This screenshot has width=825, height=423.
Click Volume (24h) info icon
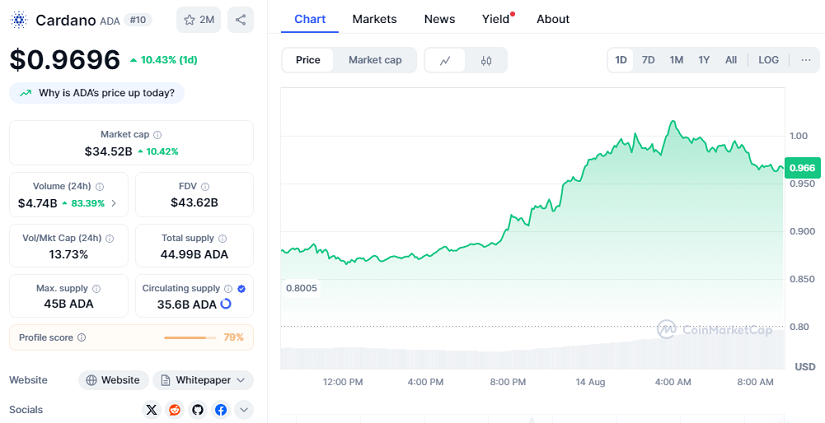pos(99,186)
